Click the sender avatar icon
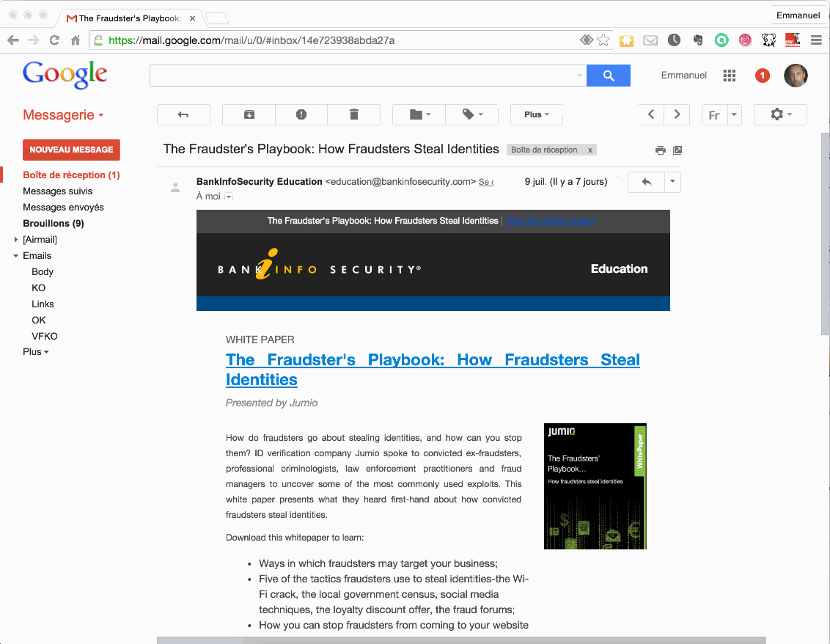This screenshot has width=830, height=644. click(x=175, y=188)
